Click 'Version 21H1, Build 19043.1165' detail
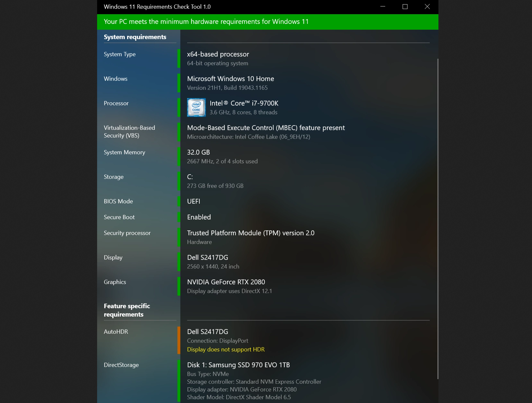 (227, 88)
